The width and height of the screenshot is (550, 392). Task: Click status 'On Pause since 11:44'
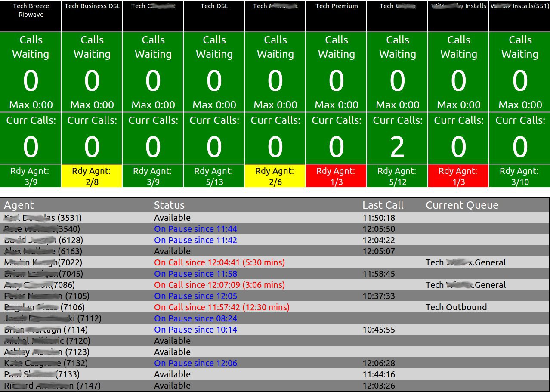[195, 229]
